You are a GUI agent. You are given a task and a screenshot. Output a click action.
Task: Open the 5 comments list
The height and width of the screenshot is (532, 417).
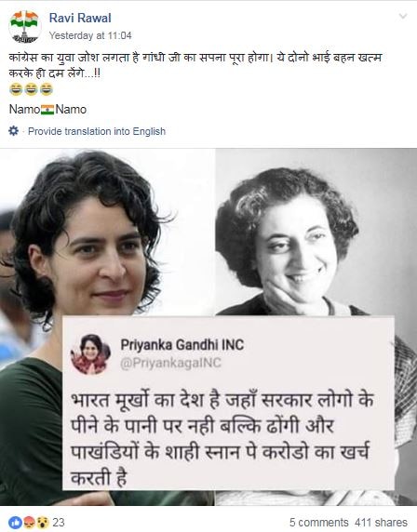pyautogui.click(x=319, y=522)
